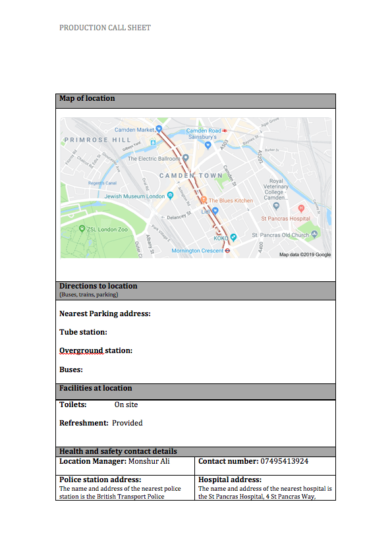
Task: Click The Electric Ballroom location pin
Action: click(x=186, y=158)
